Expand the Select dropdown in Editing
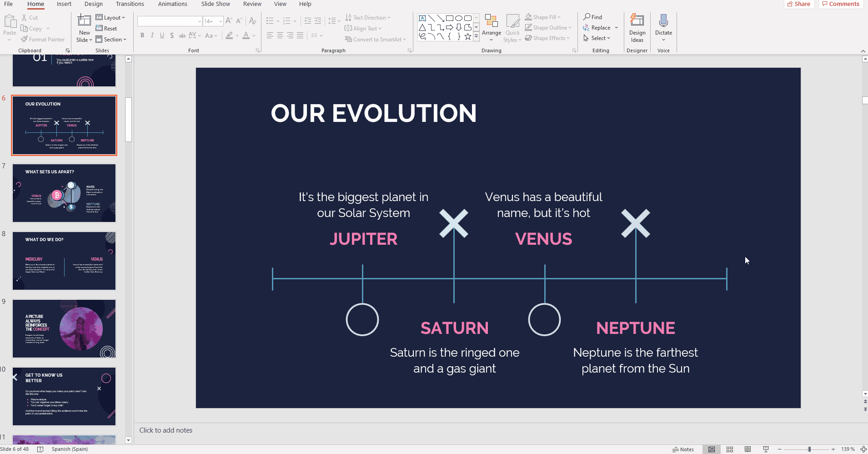 (x=597, y=38)
